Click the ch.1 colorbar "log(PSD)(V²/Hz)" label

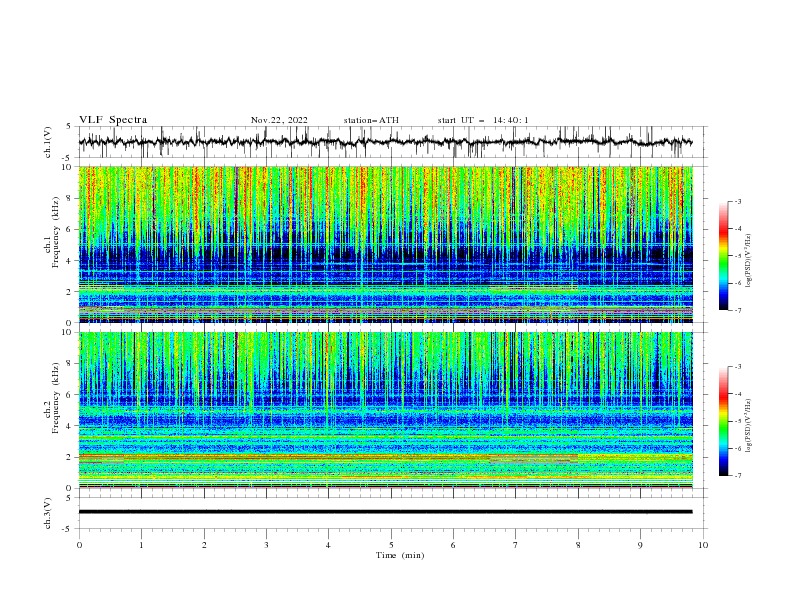[749, 261]
